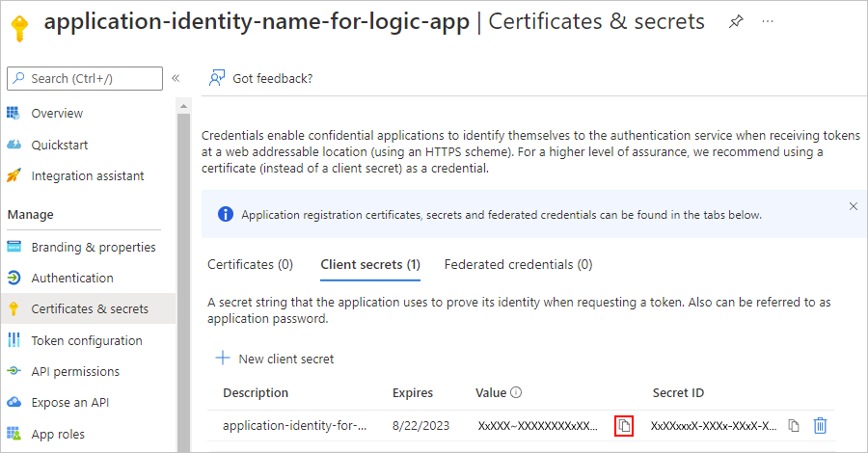Screen dimensions: 868x453
Task: Focus the Search (Ctrl+/) box
Action: point(85,78)
